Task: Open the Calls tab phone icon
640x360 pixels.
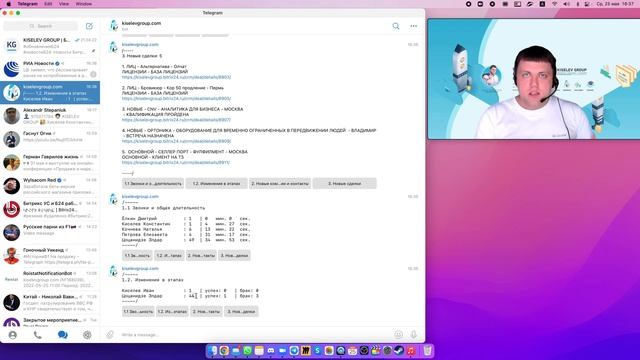Action: click(x=38, y=335)
